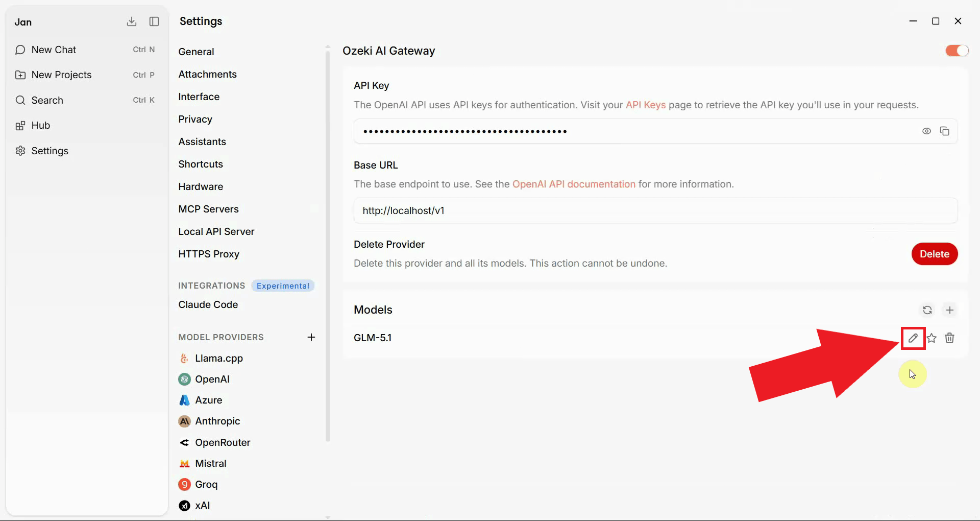
Task: Click the download icon beside Jan title
Action: point(132,21)
